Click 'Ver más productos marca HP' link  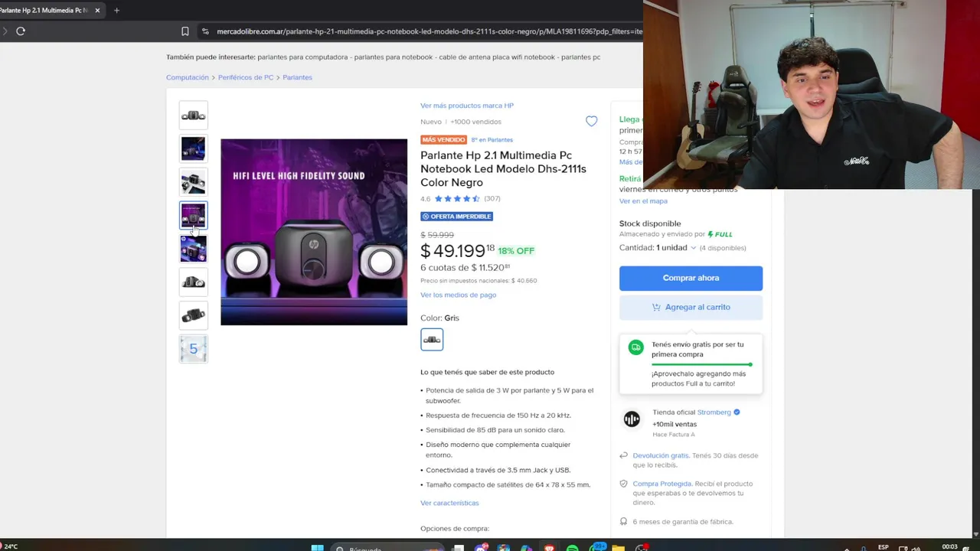tap(467, 106)
